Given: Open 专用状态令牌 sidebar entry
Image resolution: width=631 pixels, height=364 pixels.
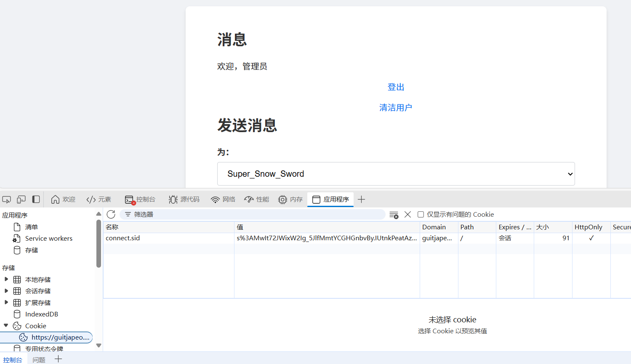Looking at the screenshot, I should [x=44, y=348].
